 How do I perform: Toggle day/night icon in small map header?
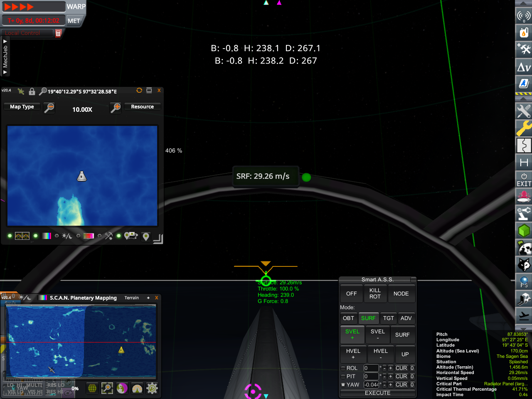(x=26, y=298)
